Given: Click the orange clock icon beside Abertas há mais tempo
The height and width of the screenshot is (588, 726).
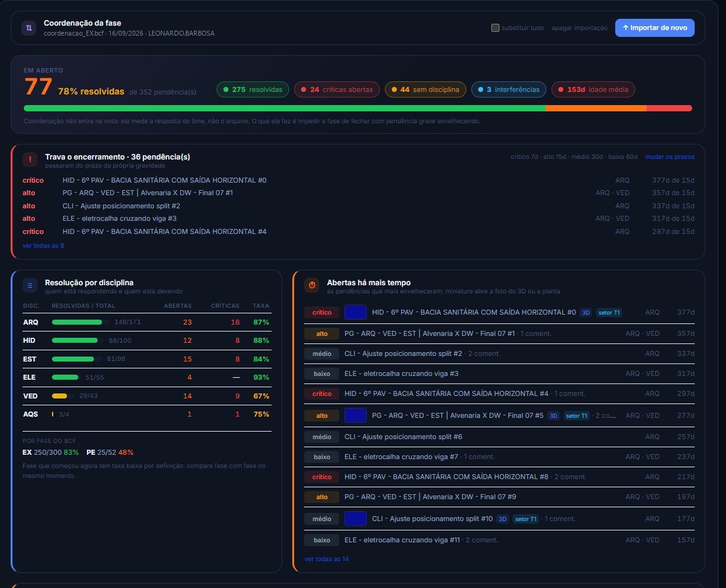Looking at the screenshot, I should point(312,285).
